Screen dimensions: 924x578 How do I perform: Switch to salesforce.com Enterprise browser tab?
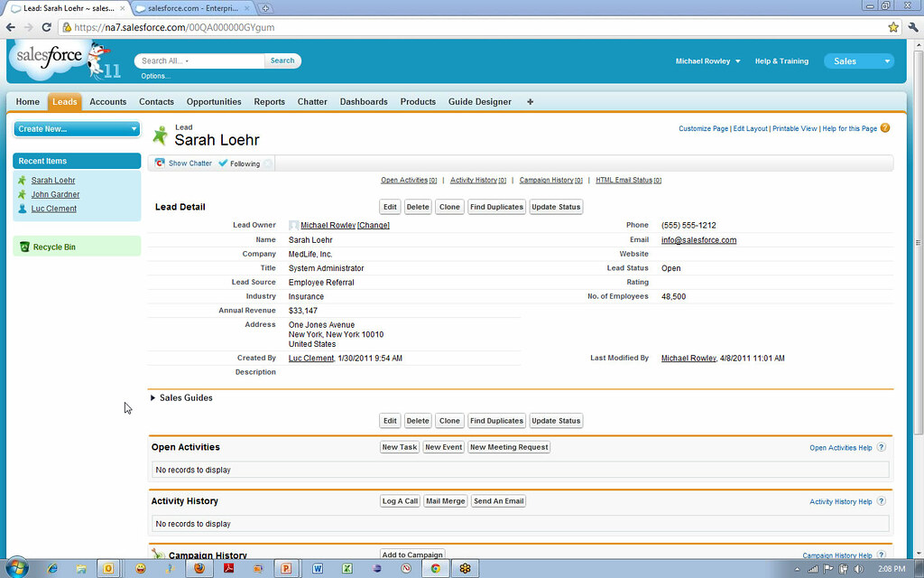[x=193, y=8]
